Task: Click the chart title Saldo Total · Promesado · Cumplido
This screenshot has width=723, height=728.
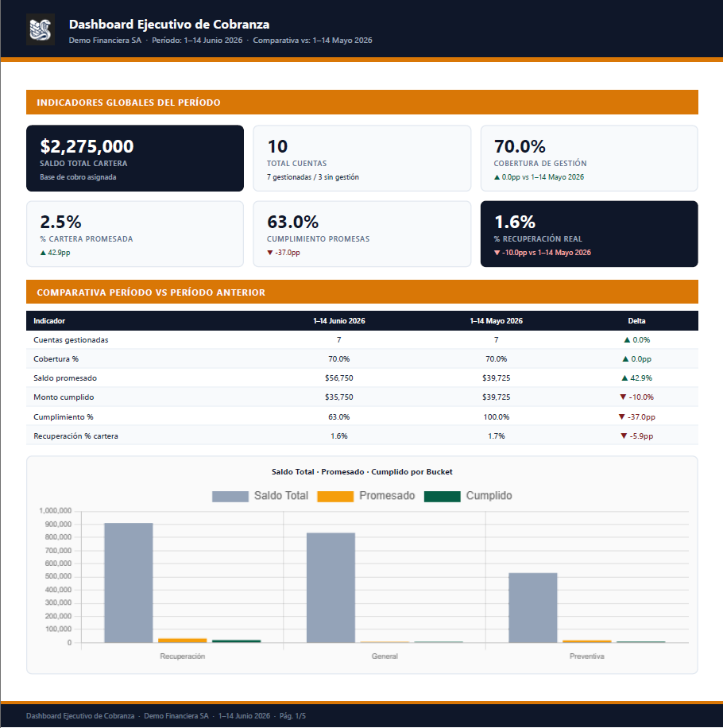Action: coord(362,472)
